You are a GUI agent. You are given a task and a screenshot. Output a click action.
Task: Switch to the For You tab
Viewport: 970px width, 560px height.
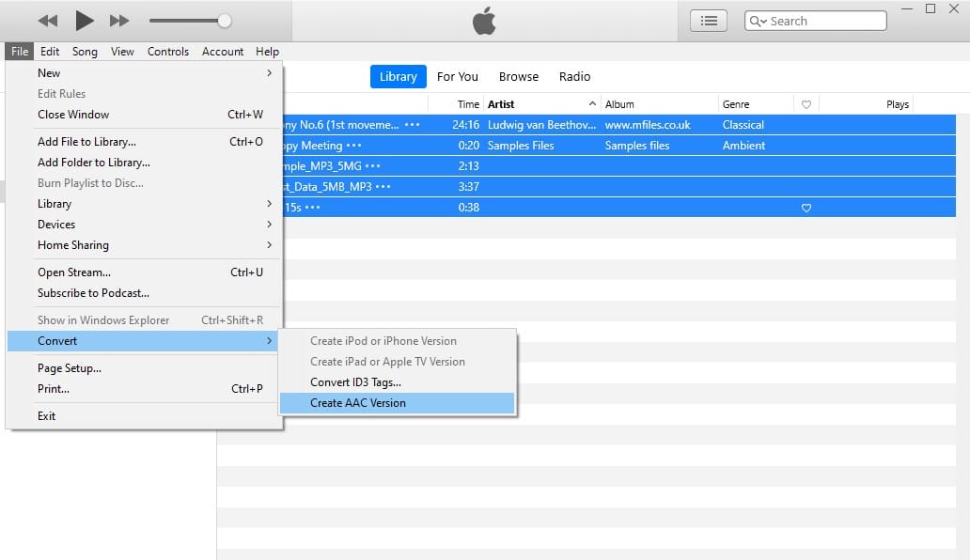(457, 77)
